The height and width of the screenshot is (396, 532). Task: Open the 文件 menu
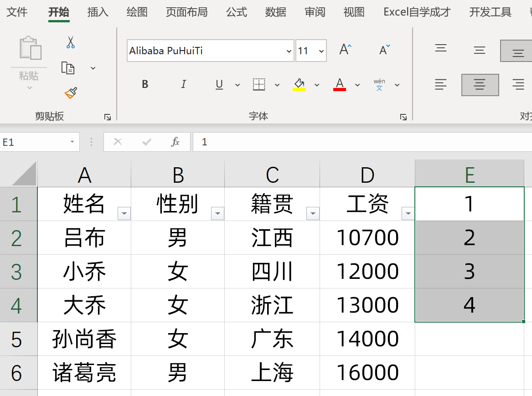point(17,12)
